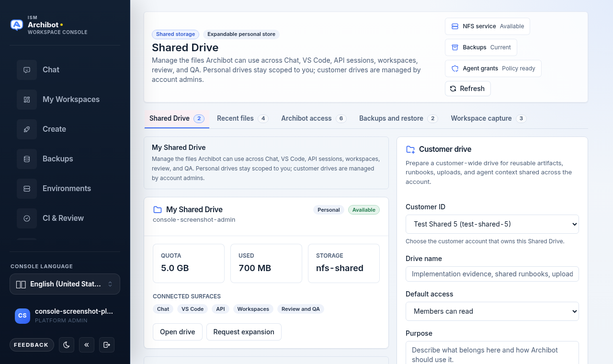613x364 pixels.
Task: Click the VS Code surface chip
Action: (193, 309)
